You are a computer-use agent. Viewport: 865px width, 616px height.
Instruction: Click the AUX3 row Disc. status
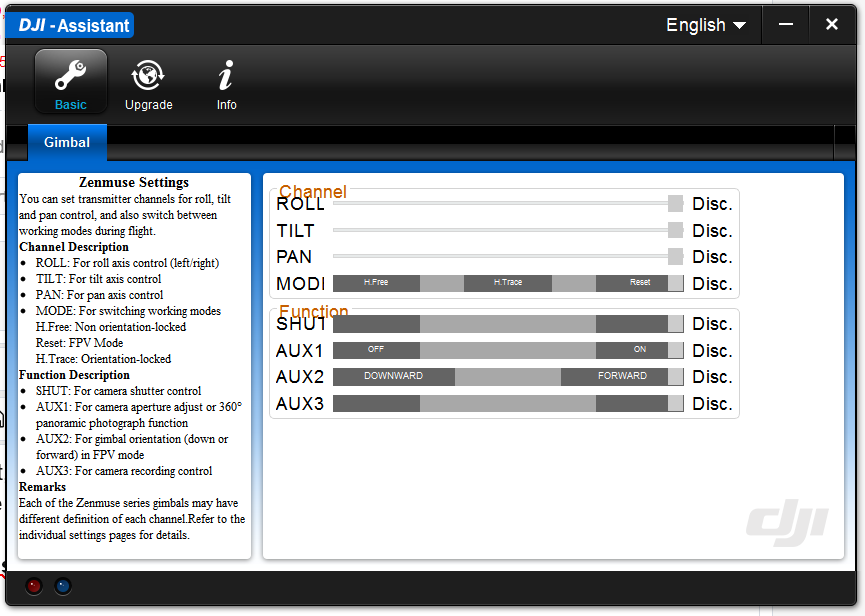click(712, 404)
